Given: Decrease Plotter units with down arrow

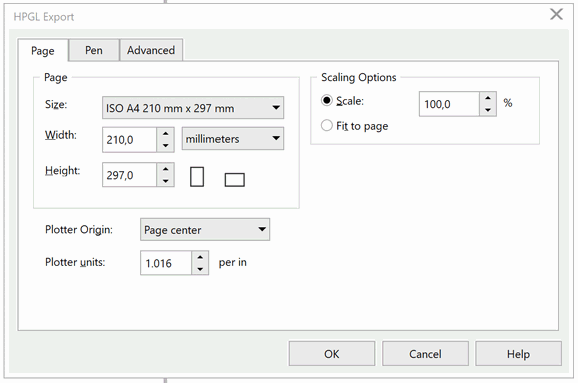Looking at the screenshot, I should [200, 269].
